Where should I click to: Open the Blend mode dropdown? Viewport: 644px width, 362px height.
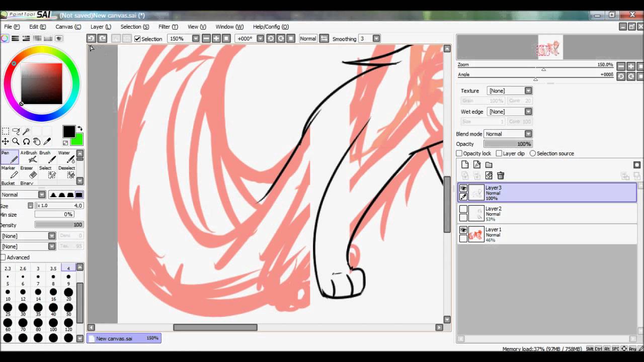pyautogui.click(x=528, y=134)
